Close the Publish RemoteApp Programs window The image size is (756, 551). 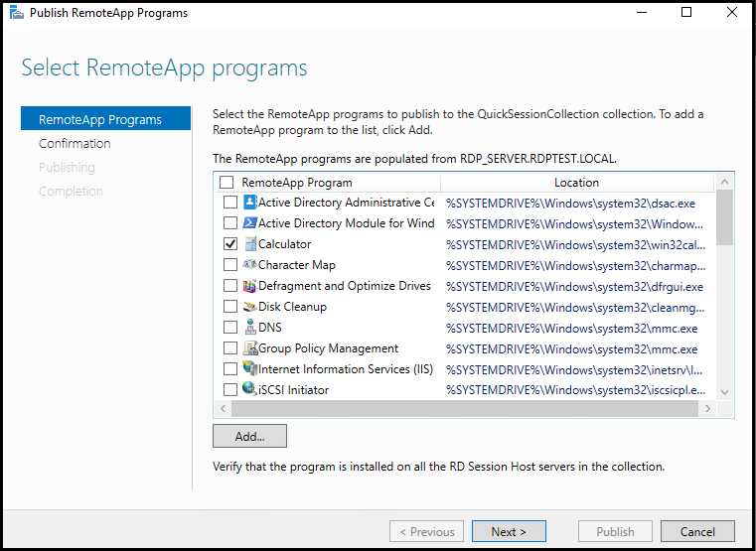click(732, 13)
